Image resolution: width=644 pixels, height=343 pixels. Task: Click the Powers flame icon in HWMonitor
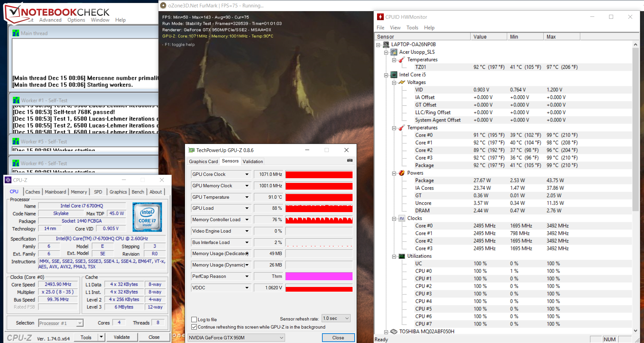[402, 173]
